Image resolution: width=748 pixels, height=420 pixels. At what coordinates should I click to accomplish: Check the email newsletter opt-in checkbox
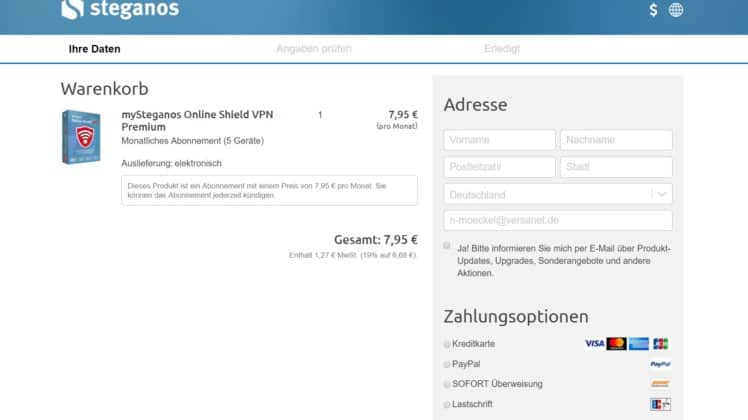pos(447,246)
